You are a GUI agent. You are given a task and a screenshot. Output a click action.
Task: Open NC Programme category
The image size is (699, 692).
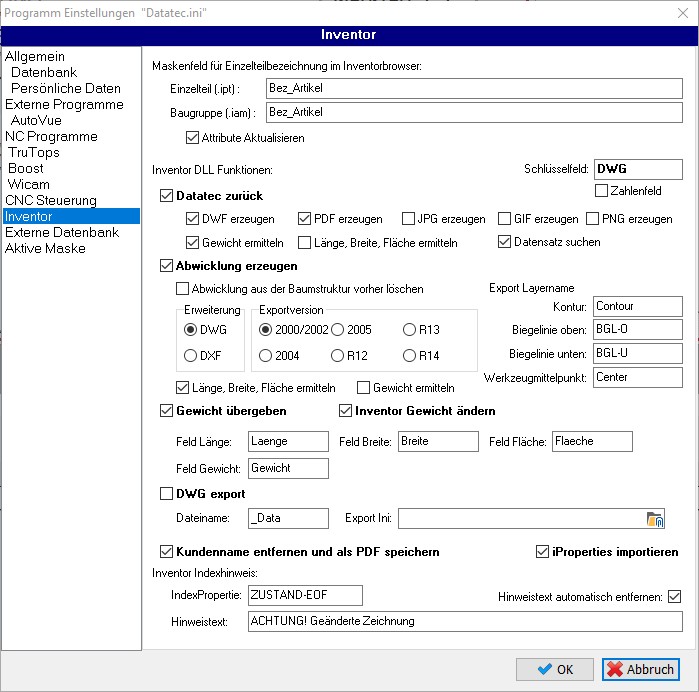pos(51,136)
